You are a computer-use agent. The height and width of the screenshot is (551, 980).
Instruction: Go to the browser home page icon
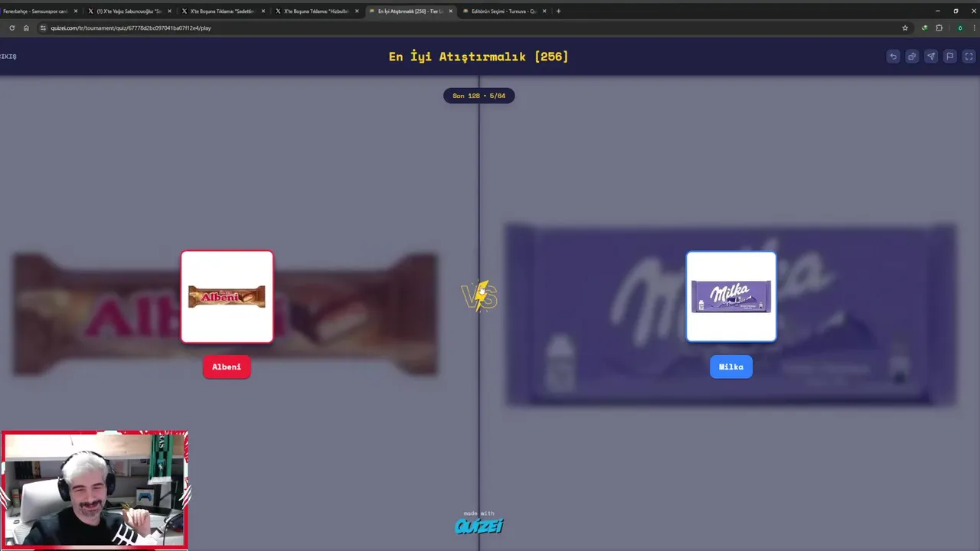[x=26, y=28]
